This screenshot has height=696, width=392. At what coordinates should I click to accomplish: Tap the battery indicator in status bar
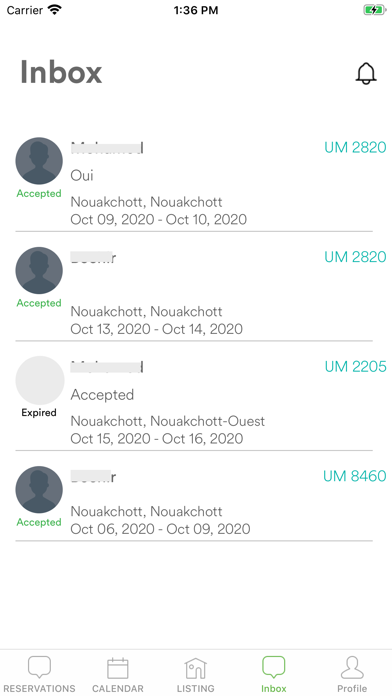(375, 10)
